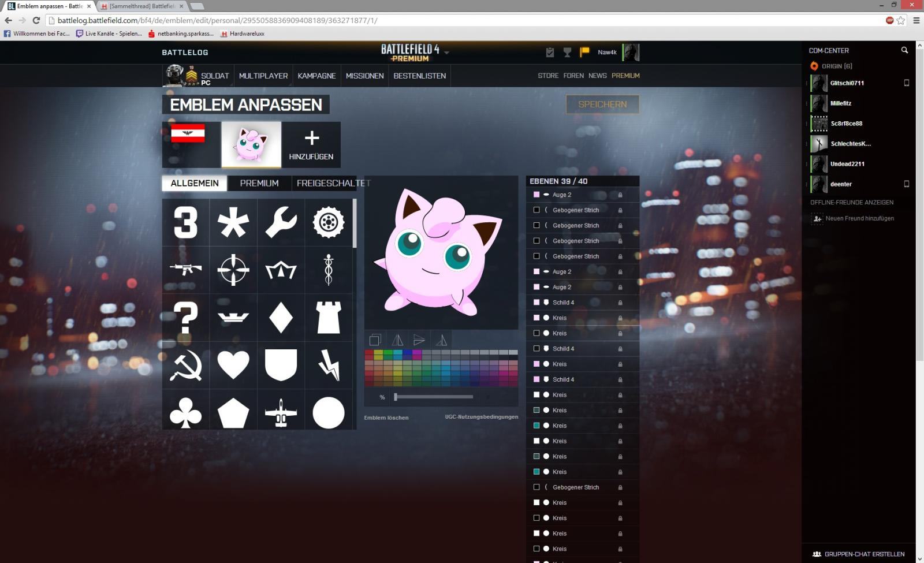Pick the bright yellow swatch in the top palette row
This screenshot has width=924, height=563.
(378, 352)
